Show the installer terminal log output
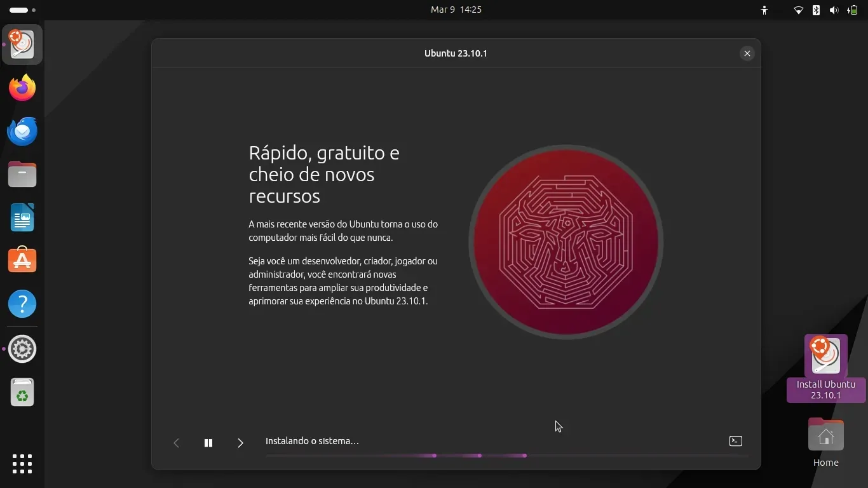The image size is (868, 488). 735,441
